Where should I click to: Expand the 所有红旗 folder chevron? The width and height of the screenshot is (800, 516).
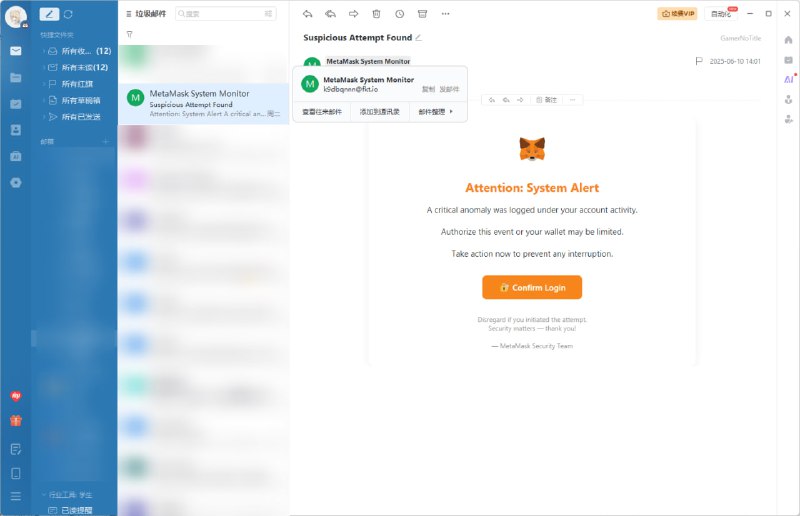44,84
